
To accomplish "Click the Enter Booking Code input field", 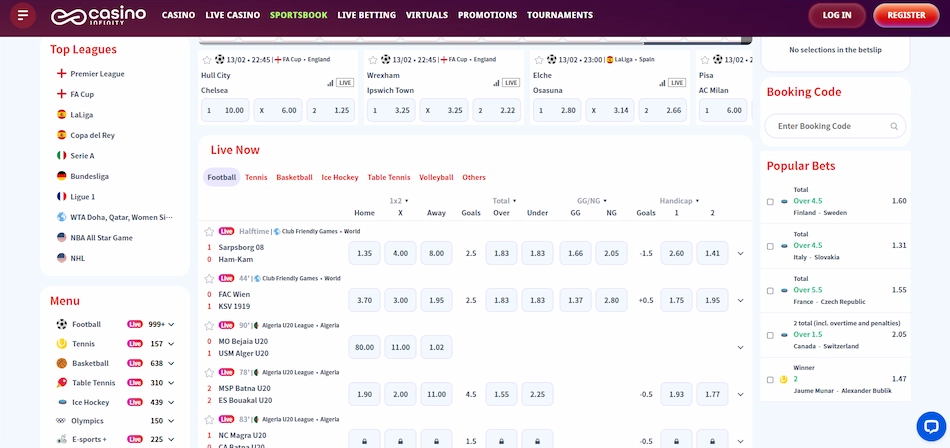I will point(835,126).
